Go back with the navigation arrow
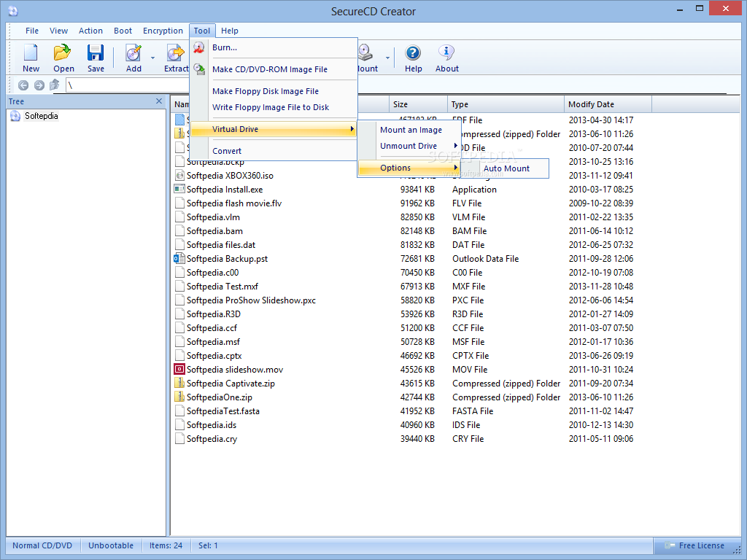The width and height of the screenshot is (747, 560). pyautogui.click(x=23, y=85)
